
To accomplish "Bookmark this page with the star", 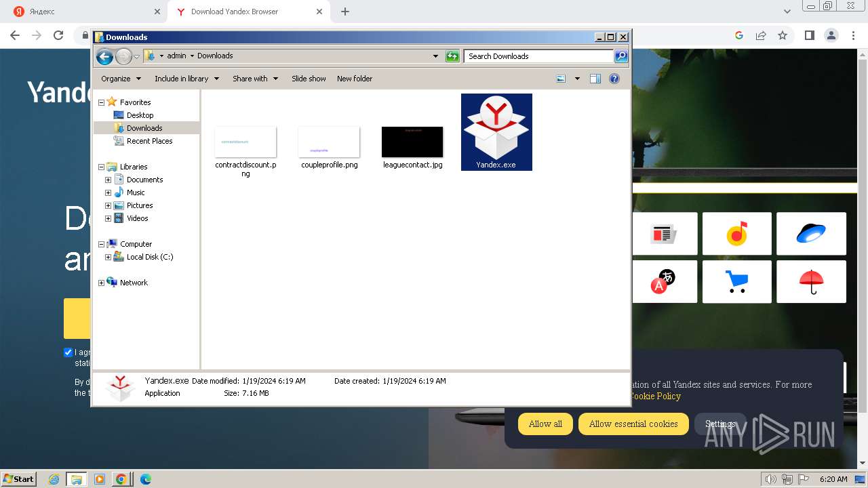I will pyautogui.click(x=783, y=35).
